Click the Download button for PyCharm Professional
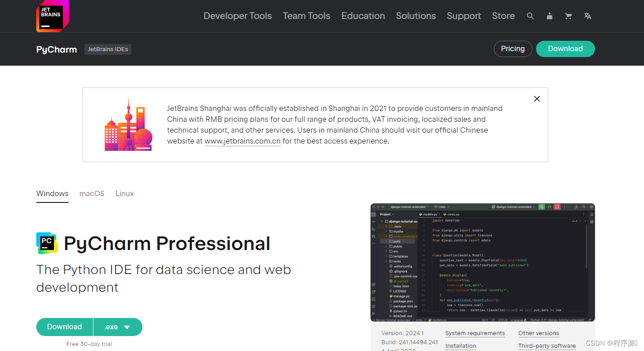The image size is (644, 351). [x=64, y=327]
